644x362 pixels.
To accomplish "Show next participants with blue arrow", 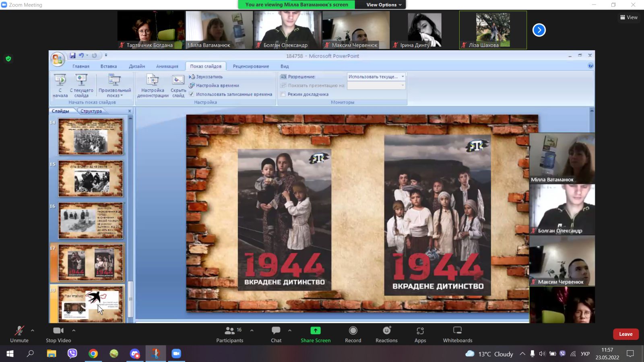I will coord(539,30).
